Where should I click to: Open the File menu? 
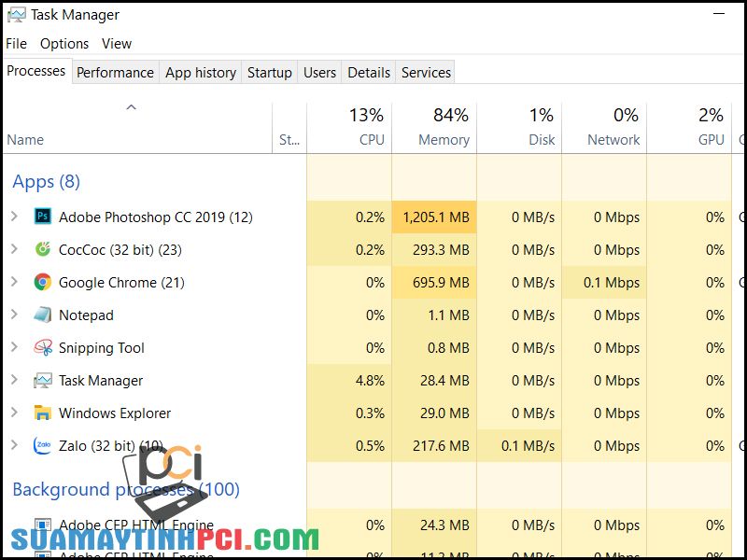click(16, 44)
